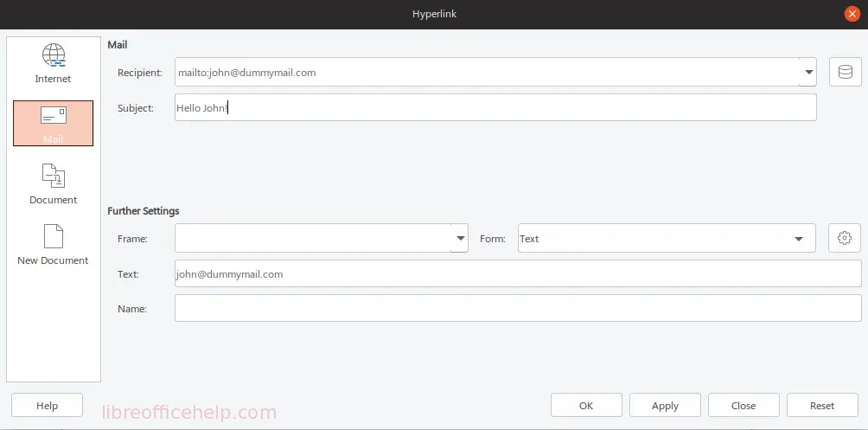Click the Close button at bottom
Image resolution: width=868 pixels, height=430 pixels.
pos(743,405)
